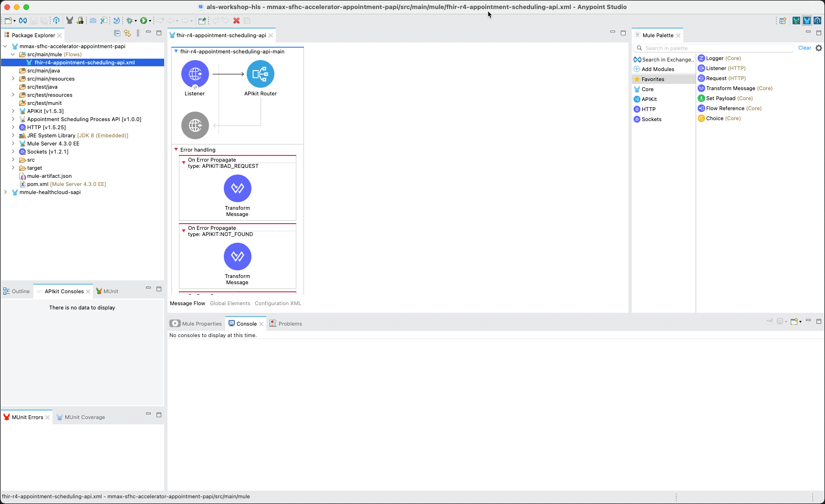Switch to Mule Debug perspective icon
Screen dimensions: 825x504
click(x=796, y=21)
